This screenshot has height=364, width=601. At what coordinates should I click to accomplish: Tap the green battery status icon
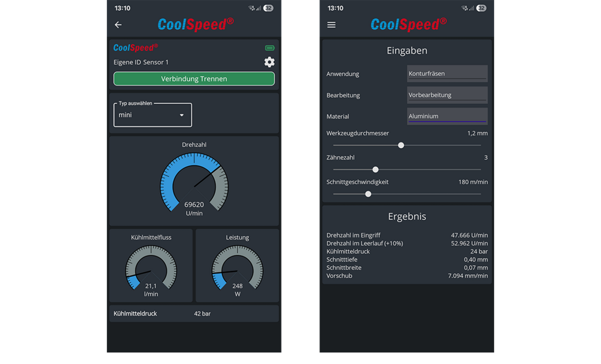pyautogui.click(x=270, y=48)
